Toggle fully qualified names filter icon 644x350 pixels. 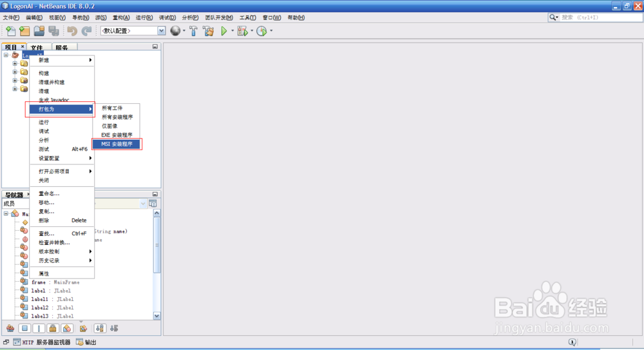coord(83,328)
